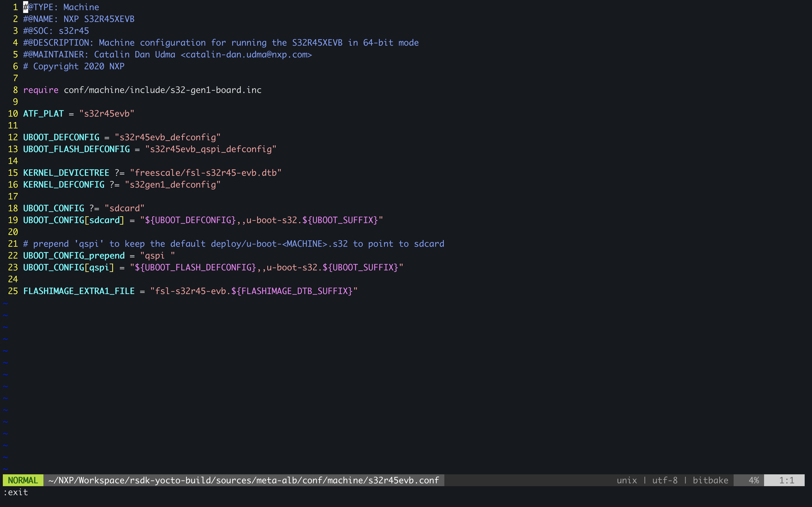Image resolution: width=812 pixels, height=507 pixels.
Task: Click the NORMAL mode indicator in statusline
Action: [23, 480]
